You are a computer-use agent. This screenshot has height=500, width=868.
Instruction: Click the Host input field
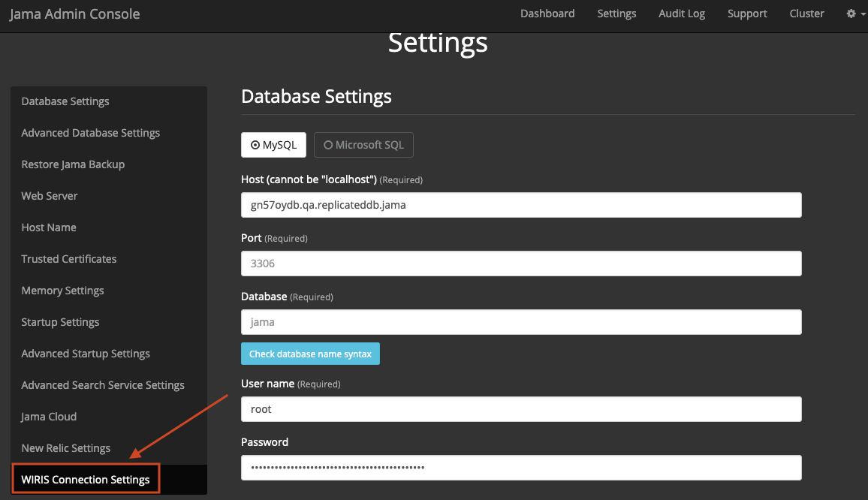tap(521, 205)
